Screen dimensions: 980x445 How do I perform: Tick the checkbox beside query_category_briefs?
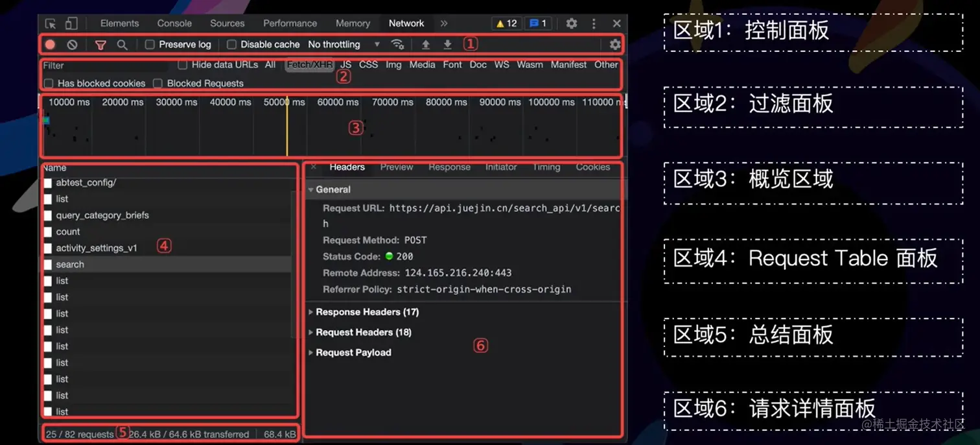(48, 215)
